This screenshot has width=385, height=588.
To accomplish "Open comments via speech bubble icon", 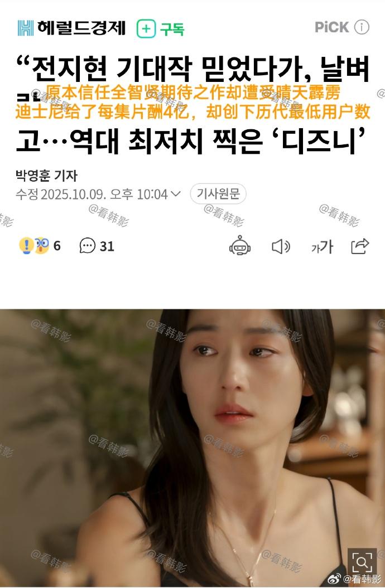I will pos(88,246).
